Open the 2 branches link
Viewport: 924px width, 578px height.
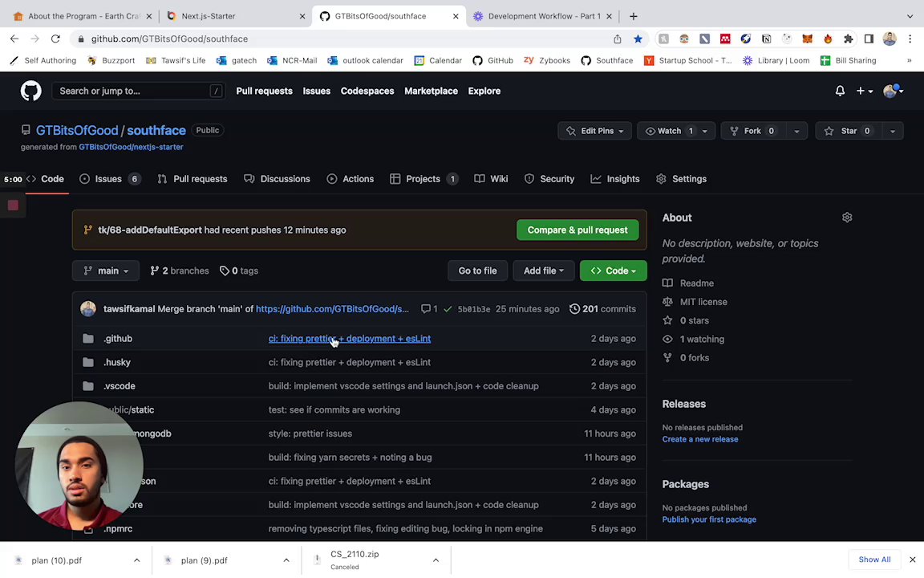tap(179, 271)
